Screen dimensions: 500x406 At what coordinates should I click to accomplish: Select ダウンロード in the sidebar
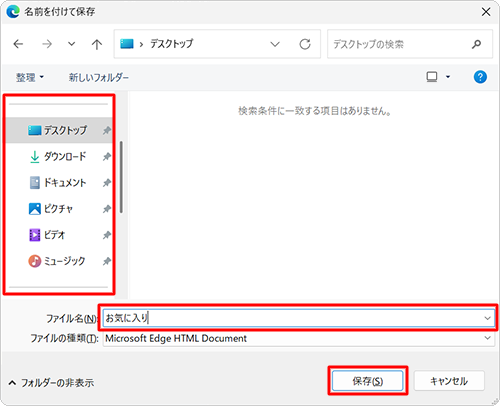(x=59, y=156)
